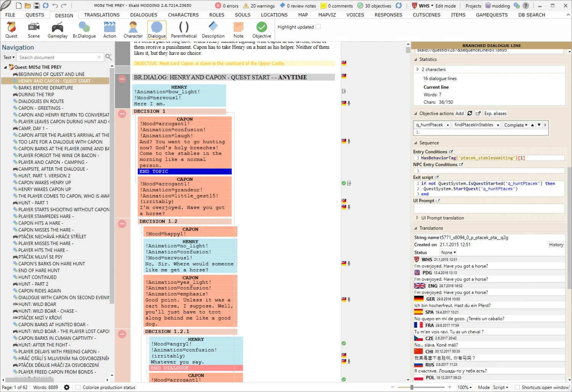Insert a Gameplay element

pyautogui.click(x=58, y=30)
